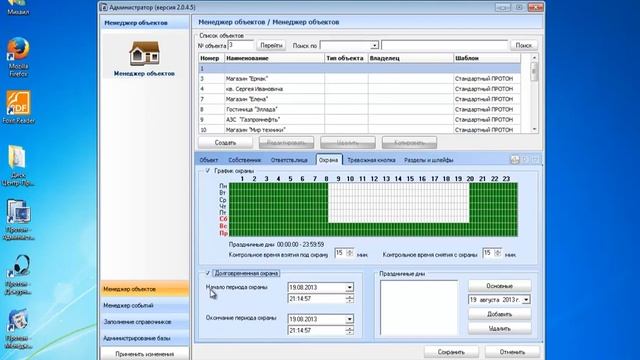Click the object list scroll-down arrow

tap(534, 129)
